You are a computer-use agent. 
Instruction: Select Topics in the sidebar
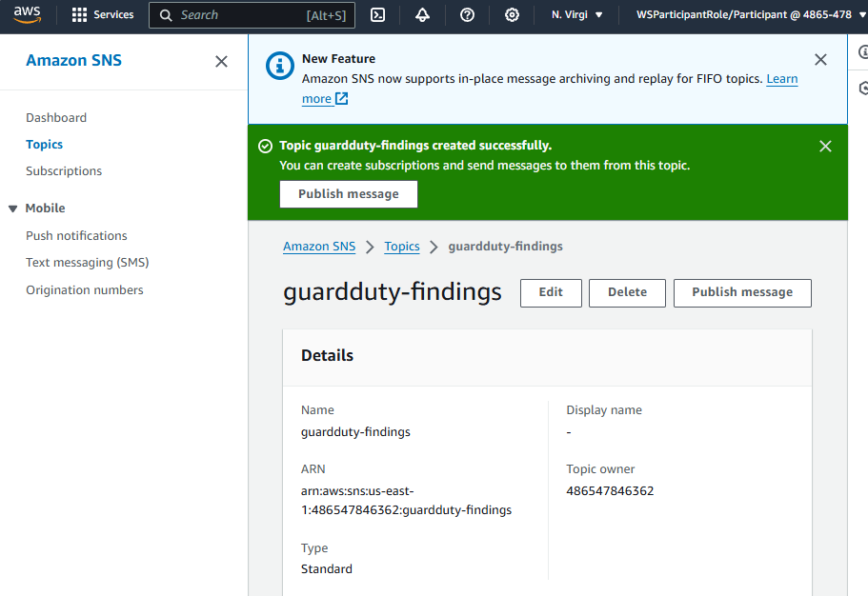click(x=44, y=145)
